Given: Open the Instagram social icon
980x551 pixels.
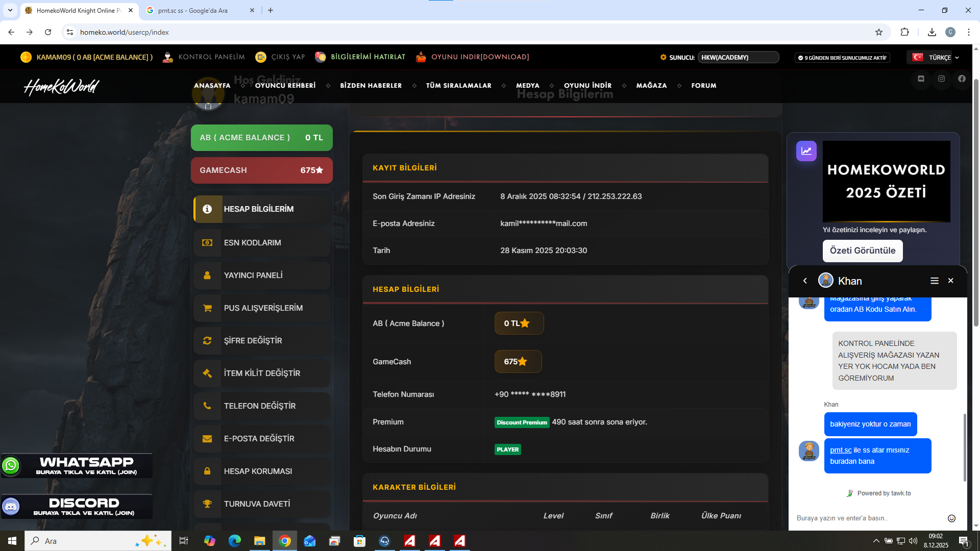Looking at the screenshot, I should click(x=941, y=79).
